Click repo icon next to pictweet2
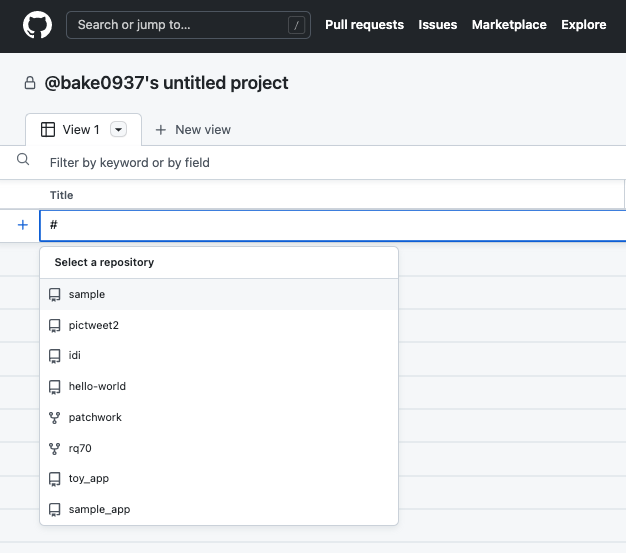 tap(54, 326)
